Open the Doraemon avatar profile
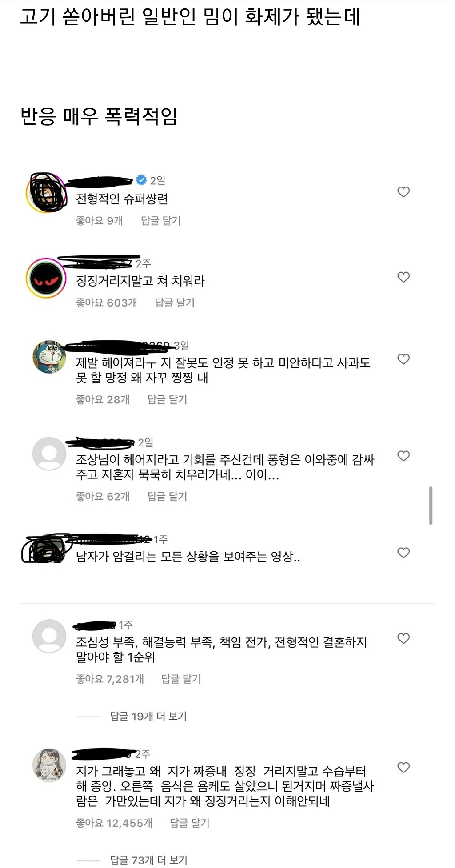Viewport: 455px width, 868px height. (49, 357)
